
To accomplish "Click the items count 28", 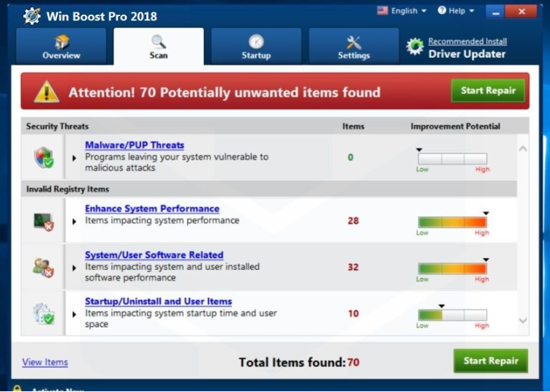I will (353, 221).
